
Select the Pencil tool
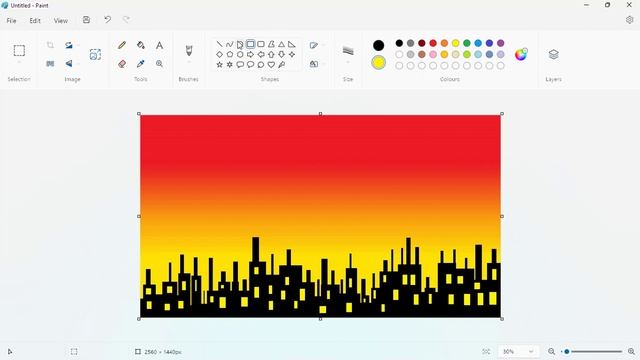pos(122,45)
